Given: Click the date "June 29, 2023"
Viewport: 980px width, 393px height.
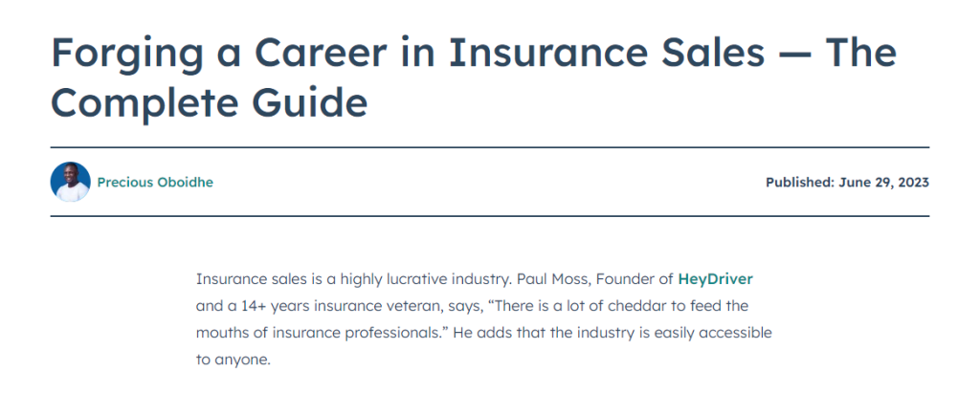Looking at the screenshot, I should 883,182.
